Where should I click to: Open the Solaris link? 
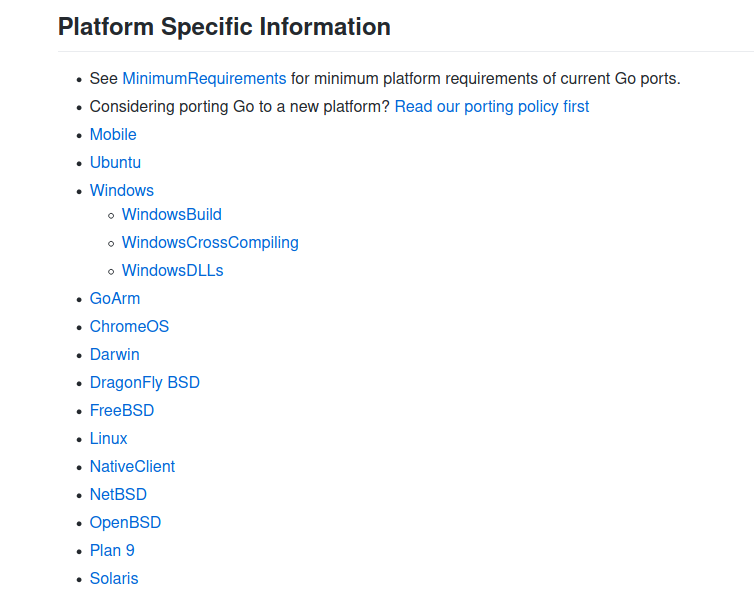pyautogui.click(x=114, y=578)
